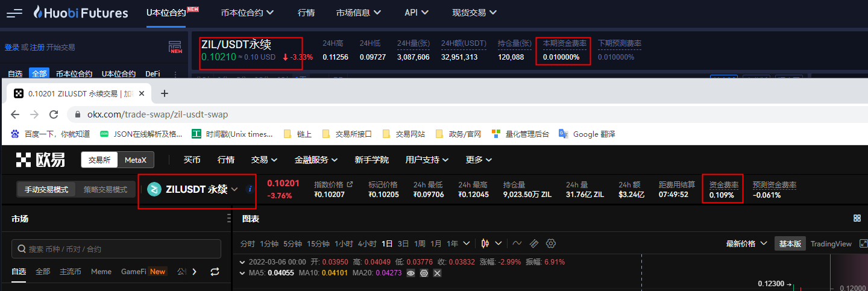
Task: Open 新手学院 in OKX navigation
Action: [372, 160]
